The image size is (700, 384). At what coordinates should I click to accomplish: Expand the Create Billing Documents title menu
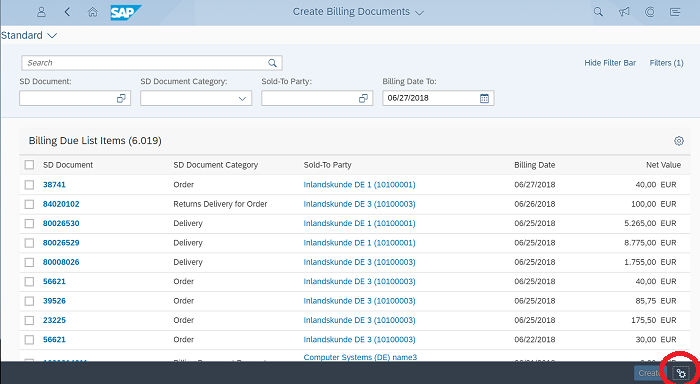(420, 13)
